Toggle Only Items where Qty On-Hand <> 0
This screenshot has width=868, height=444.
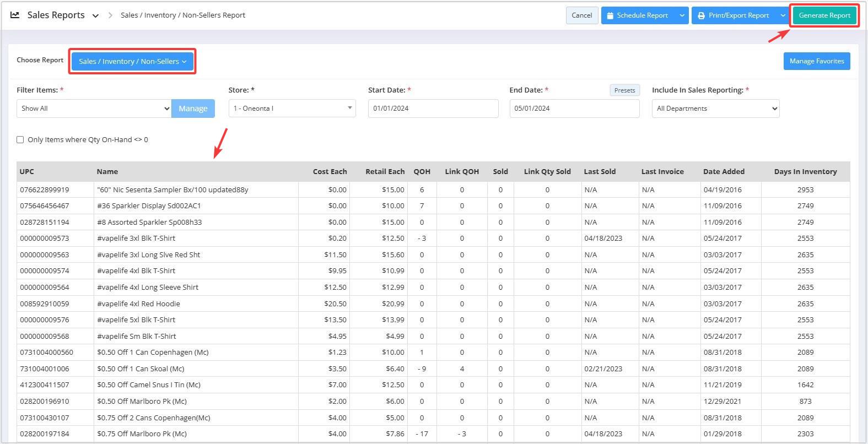(x=20, y=140)
